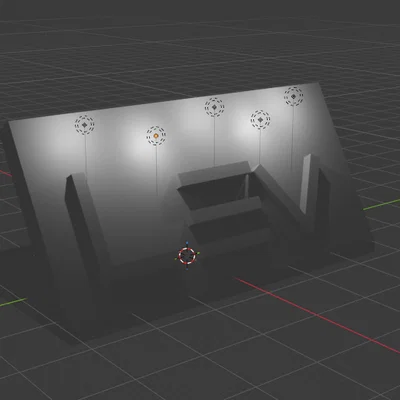The image size is (400, 400).
Task: Select the point light between letters E and N
Action: [x=260, y=119]
